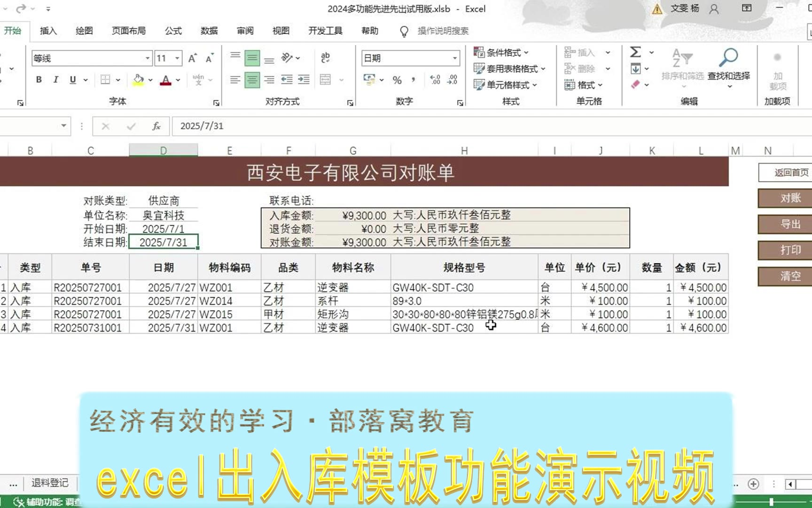The width and height of the screenshot is (812, 508).
Task: Add a new sheet with plus icon
Action: click(753, 484)
